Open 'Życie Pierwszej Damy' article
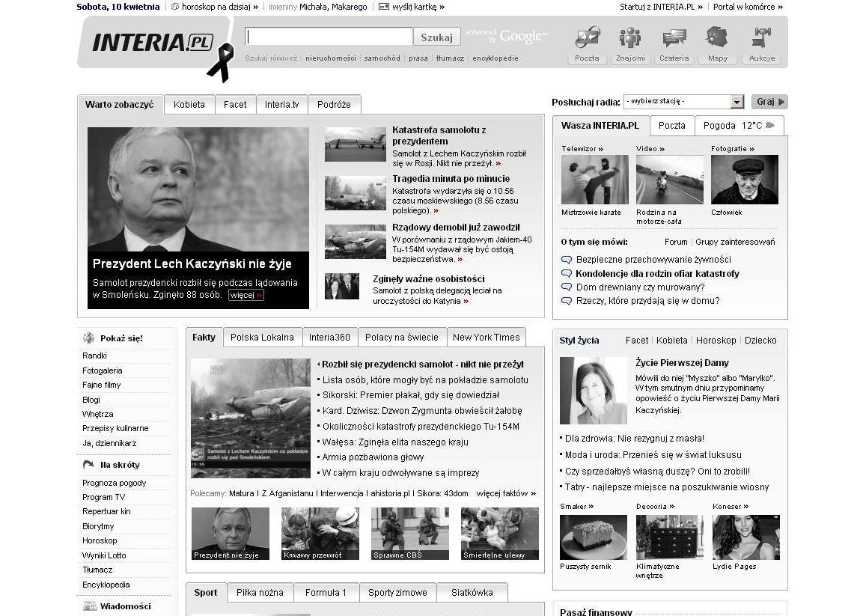The height and width of the screenshot is (616, 863). [682, 363]
